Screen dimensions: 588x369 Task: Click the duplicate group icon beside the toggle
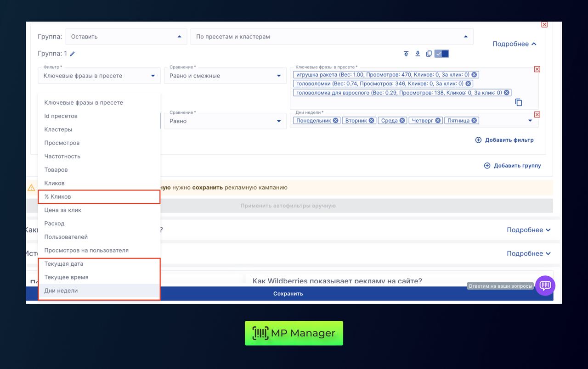429,54
